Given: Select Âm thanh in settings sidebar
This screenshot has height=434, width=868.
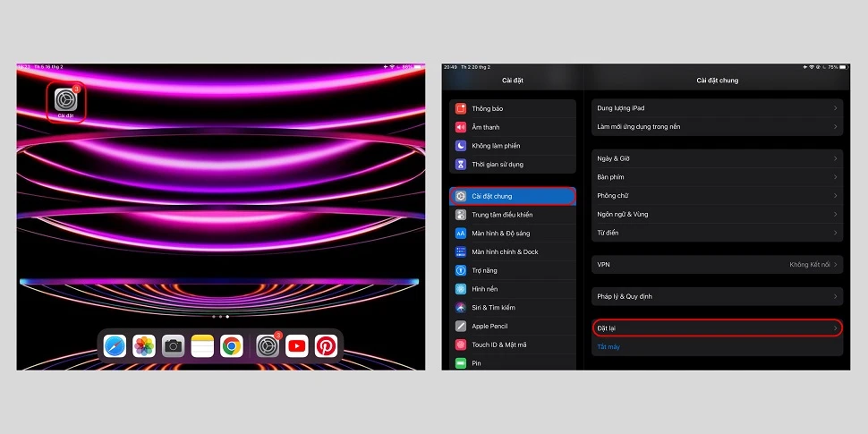Looking at the screenshot, I should click(513, 127).
